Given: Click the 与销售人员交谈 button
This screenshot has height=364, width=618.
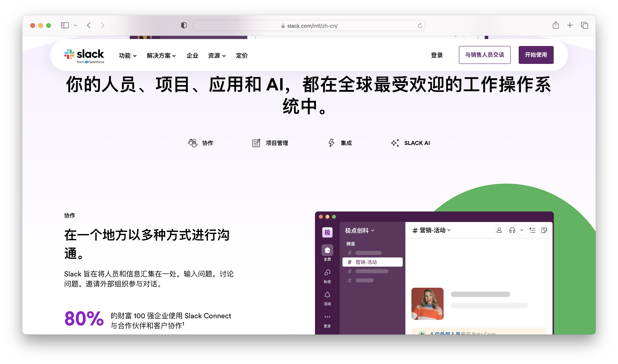Looking at the screenshot, I should 484,55.
